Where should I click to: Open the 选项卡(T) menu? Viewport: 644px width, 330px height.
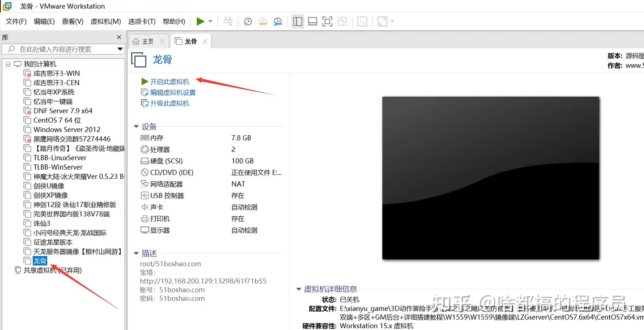pos(142,21)
